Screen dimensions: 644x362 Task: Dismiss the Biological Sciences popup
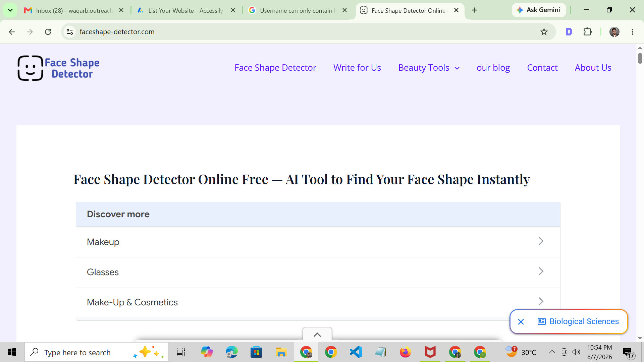521,322
